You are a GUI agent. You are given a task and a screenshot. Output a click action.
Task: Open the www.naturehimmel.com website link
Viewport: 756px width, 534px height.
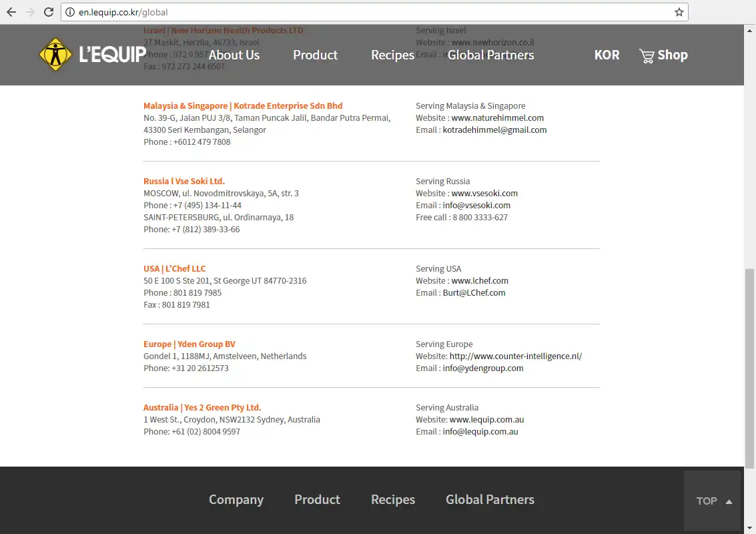pos(497,117)
